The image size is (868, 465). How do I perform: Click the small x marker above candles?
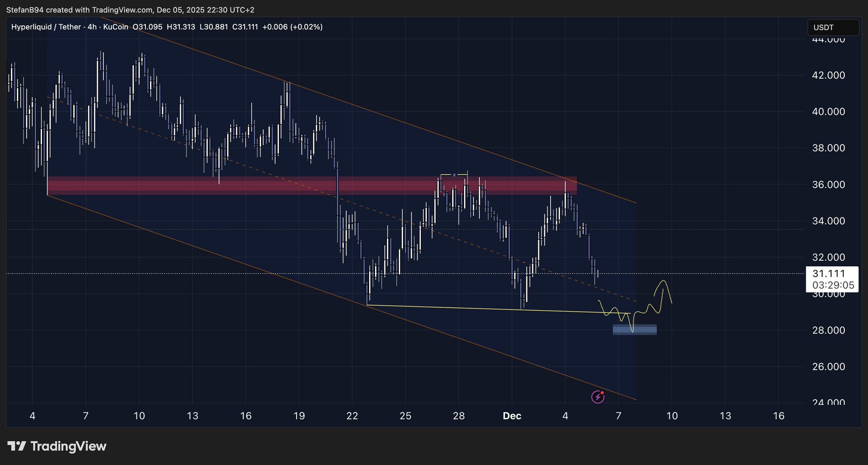454,175
